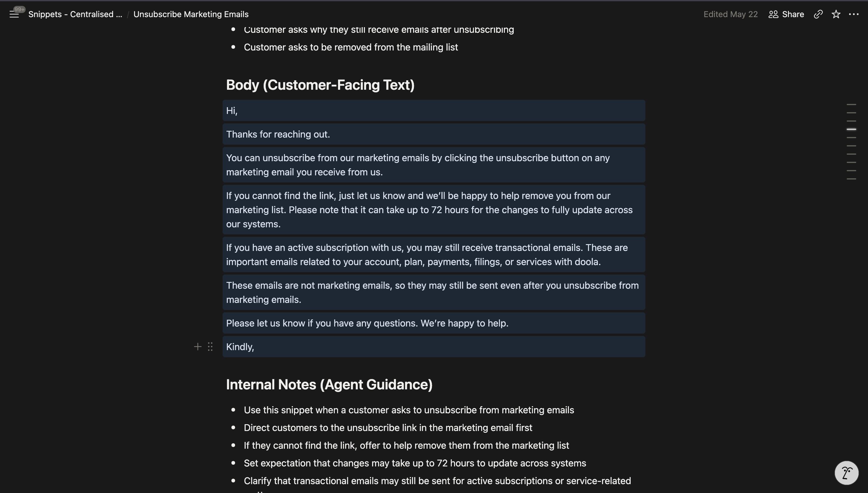Image resolution: width=868 pixels, height=493 pixels.
Task: Favorite this page with the star icon
Action: pyautogui.click(x=836, y=14)
